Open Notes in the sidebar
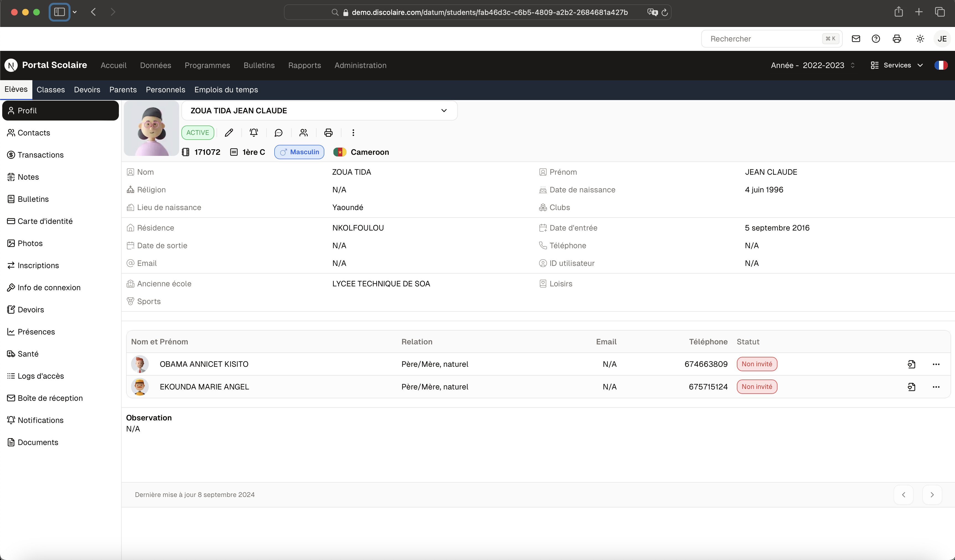955x560 pixels. pos(61,177)
